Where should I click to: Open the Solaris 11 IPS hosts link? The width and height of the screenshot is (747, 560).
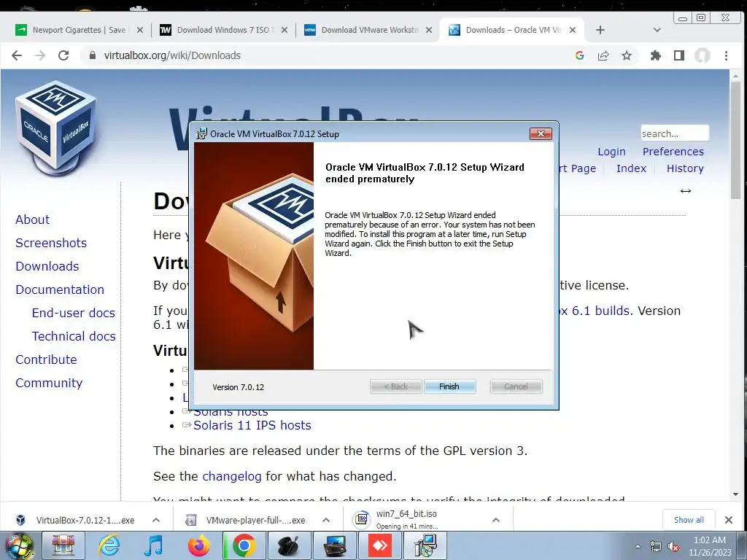pos(252,425)
